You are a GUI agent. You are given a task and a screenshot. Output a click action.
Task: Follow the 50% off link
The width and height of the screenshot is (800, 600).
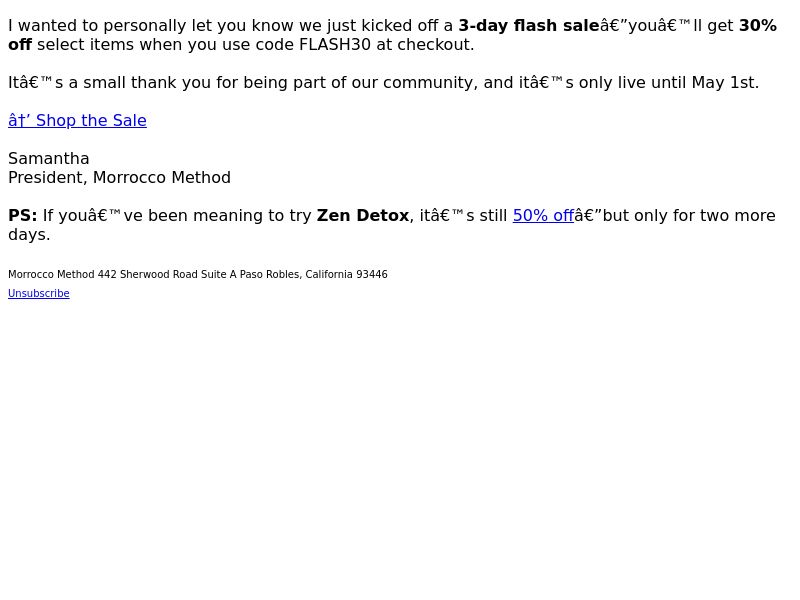[543, 215]
